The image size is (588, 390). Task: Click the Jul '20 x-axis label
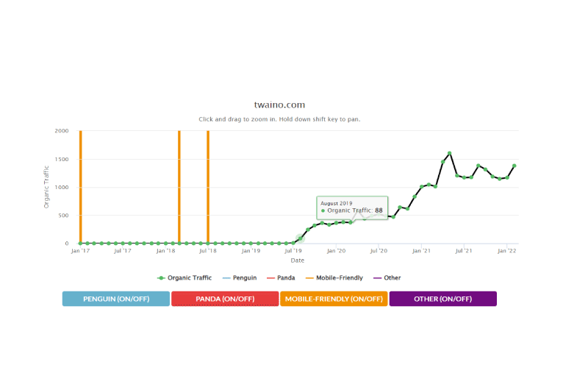point(379,251)
